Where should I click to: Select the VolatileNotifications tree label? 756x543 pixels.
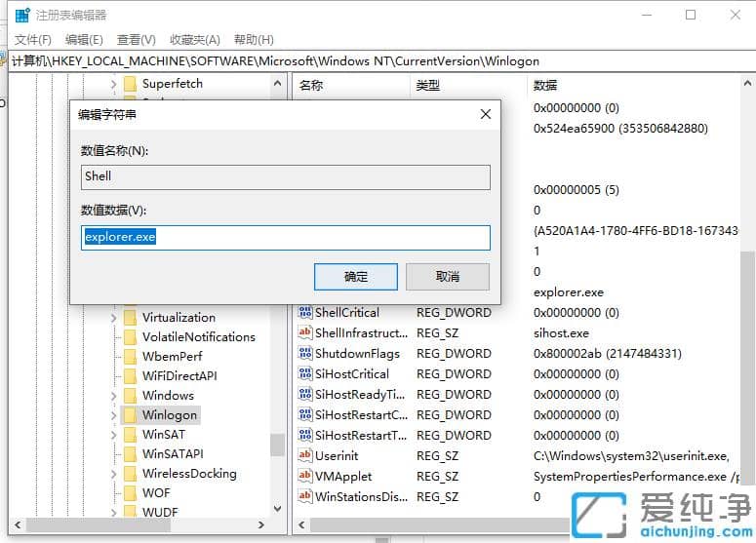click(x=199, y=336)
